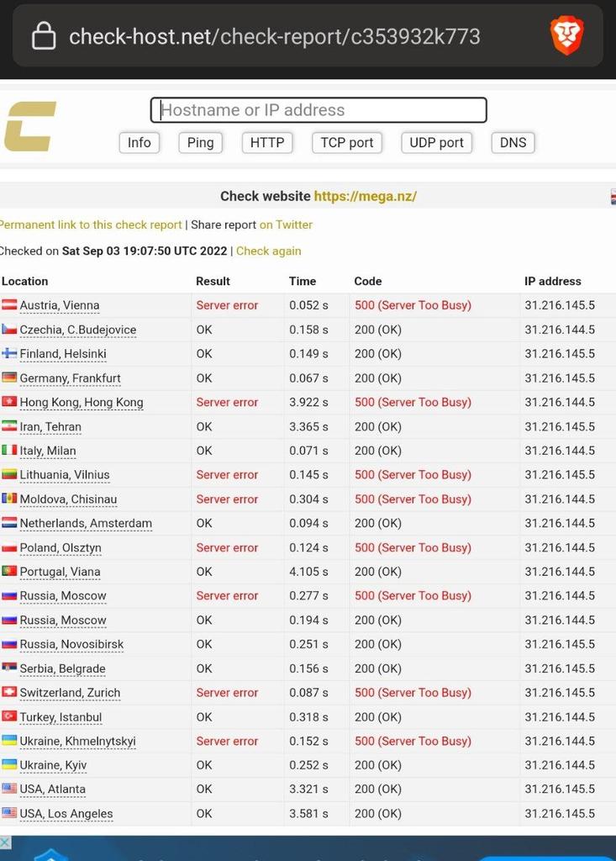Tap the Netherlands flag icon
This screenshot has width=616, height=861.
(x=9, y=522)
